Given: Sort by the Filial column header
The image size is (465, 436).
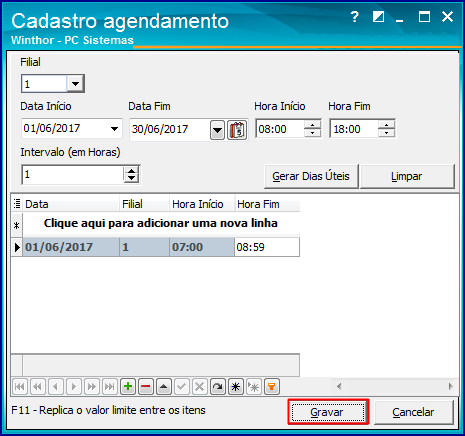Looking at the screenshot, I should [x=144, y=204].
